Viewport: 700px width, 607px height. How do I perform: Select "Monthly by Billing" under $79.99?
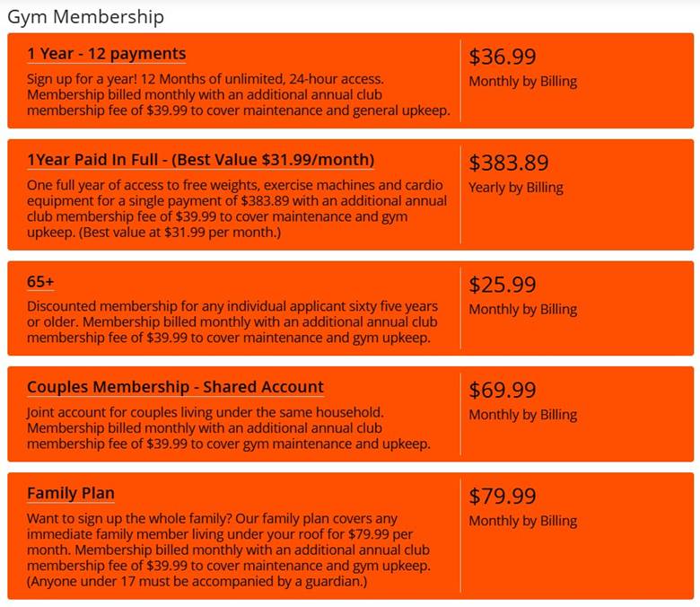pos(522,521)
